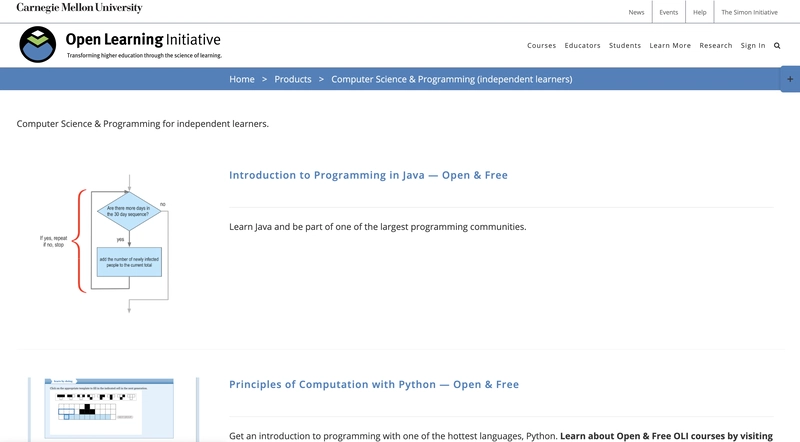
Task: Click the Python course screenshot thumbnail
Action: click(113, 409)
